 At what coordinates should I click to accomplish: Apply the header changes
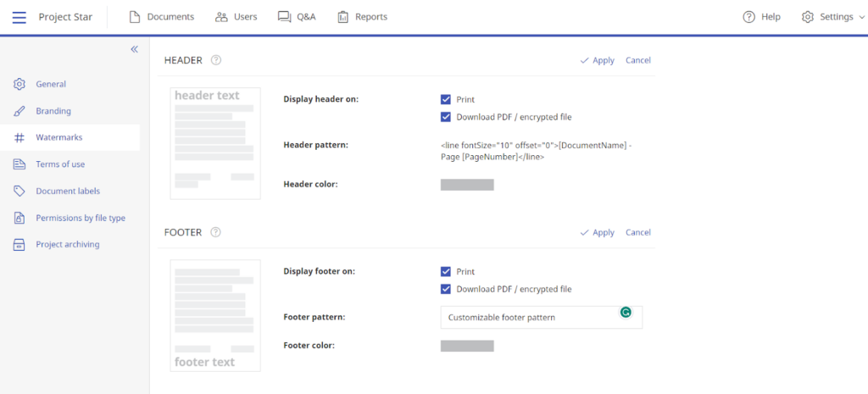coord(598,60)
